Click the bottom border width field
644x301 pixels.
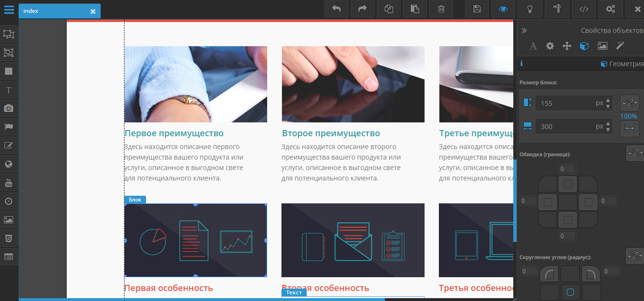click(x=567, y=236)
